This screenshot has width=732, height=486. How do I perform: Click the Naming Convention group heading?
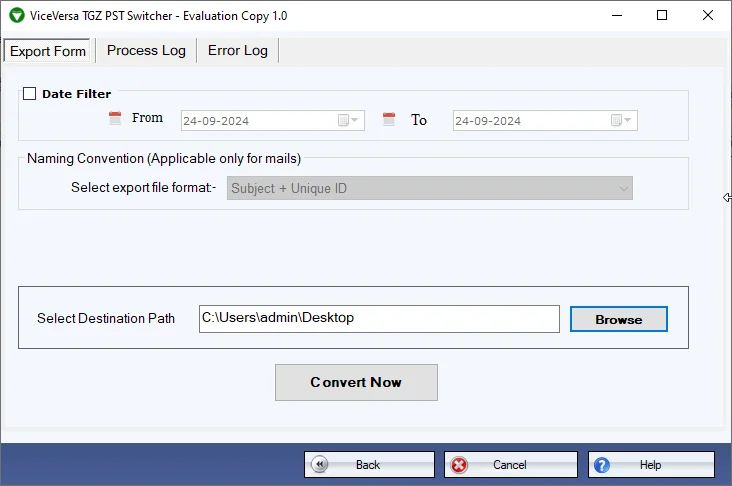tap(164, 159)
